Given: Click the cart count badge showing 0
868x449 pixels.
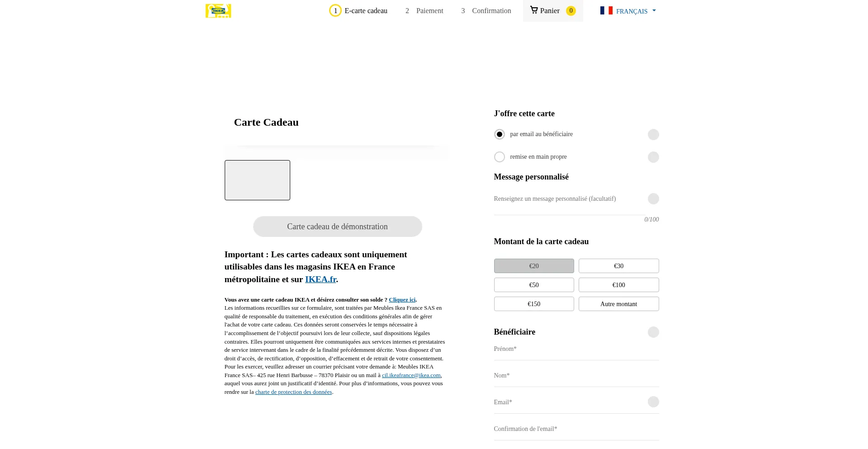Looking at the screenshot, I should click(571, 10).
